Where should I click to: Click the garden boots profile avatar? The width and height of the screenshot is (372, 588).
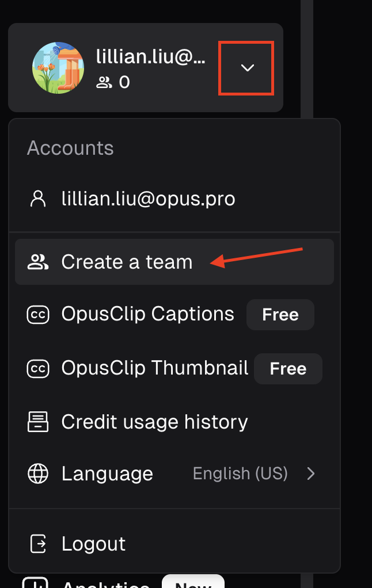coord(58,68)
